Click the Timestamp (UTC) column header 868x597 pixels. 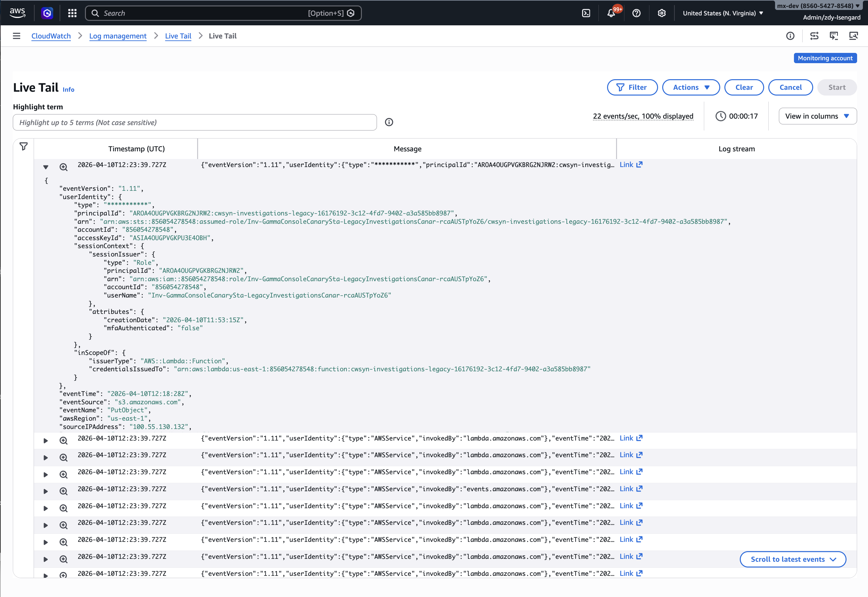[x=137, y=149]
